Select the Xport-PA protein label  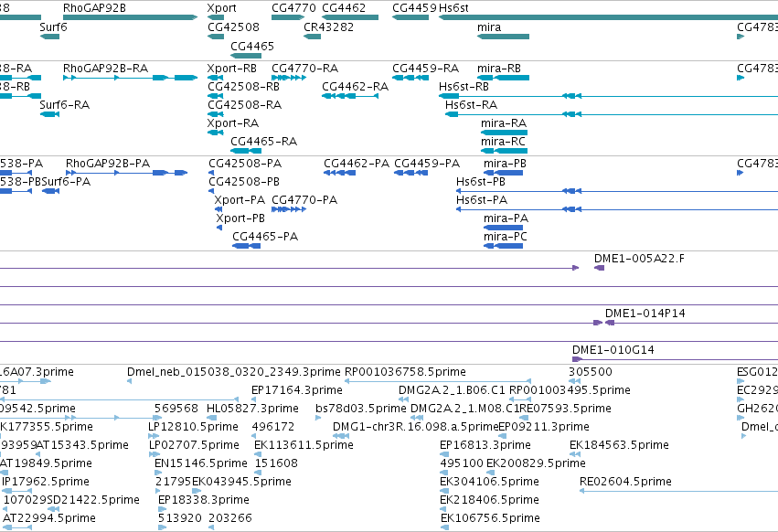[x=240, y=200]
